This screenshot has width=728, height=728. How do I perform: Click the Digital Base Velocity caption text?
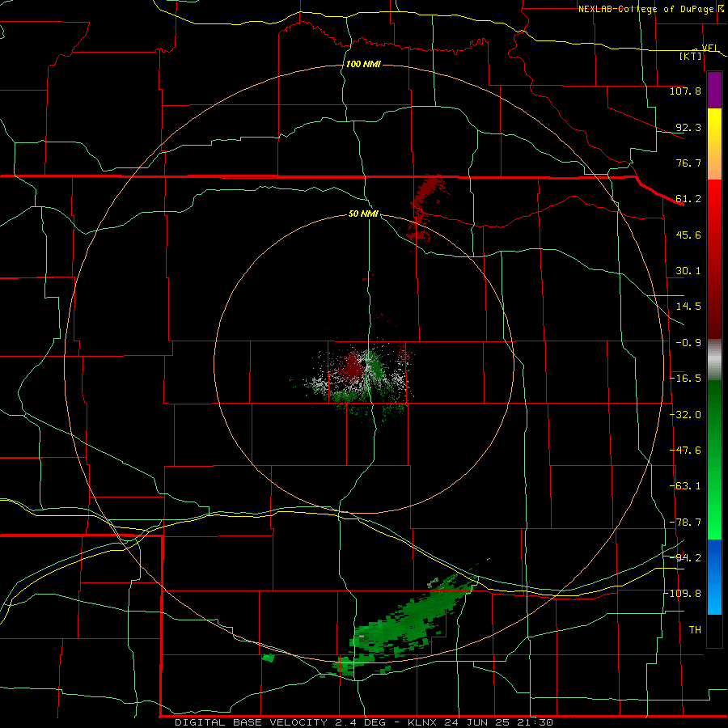tap(363, 722)
